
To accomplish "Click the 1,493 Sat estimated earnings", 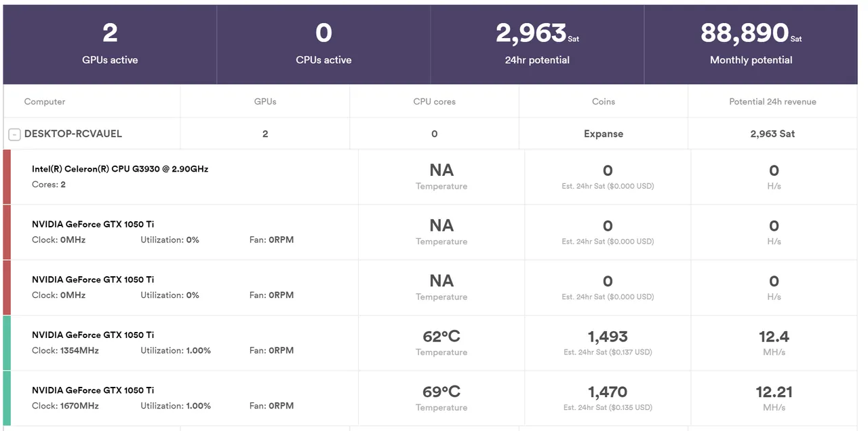I will (x=608, y=337).
